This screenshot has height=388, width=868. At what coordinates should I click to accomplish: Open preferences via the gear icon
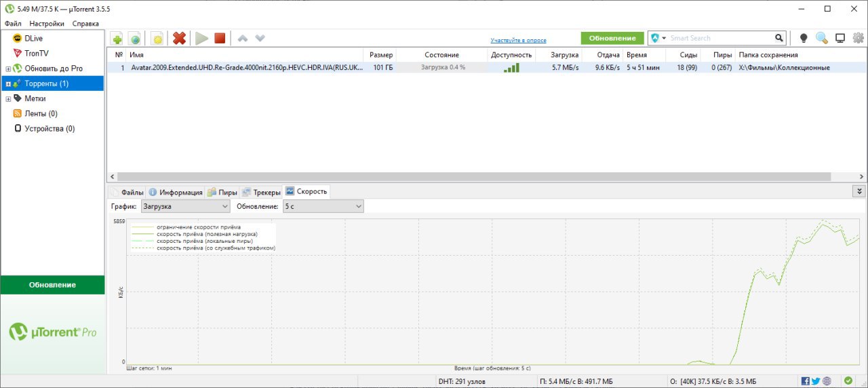click(859, 38)
